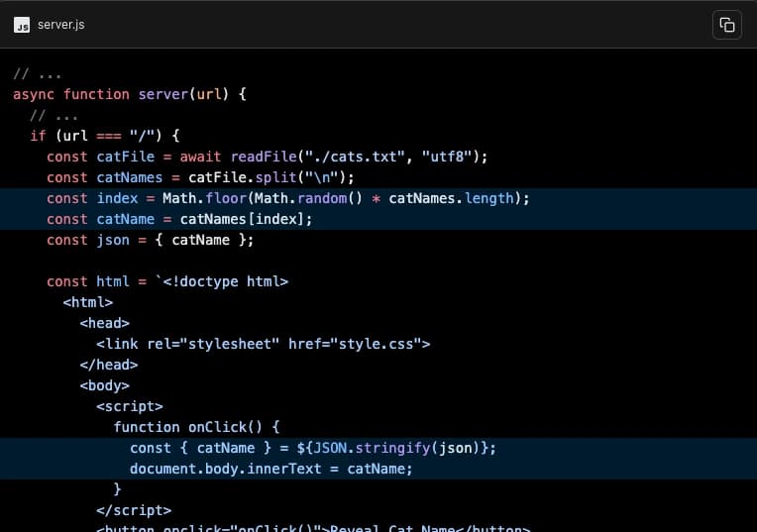Click the server.js file name label
This screenshot has width=757, height=532.
(60, 25)
